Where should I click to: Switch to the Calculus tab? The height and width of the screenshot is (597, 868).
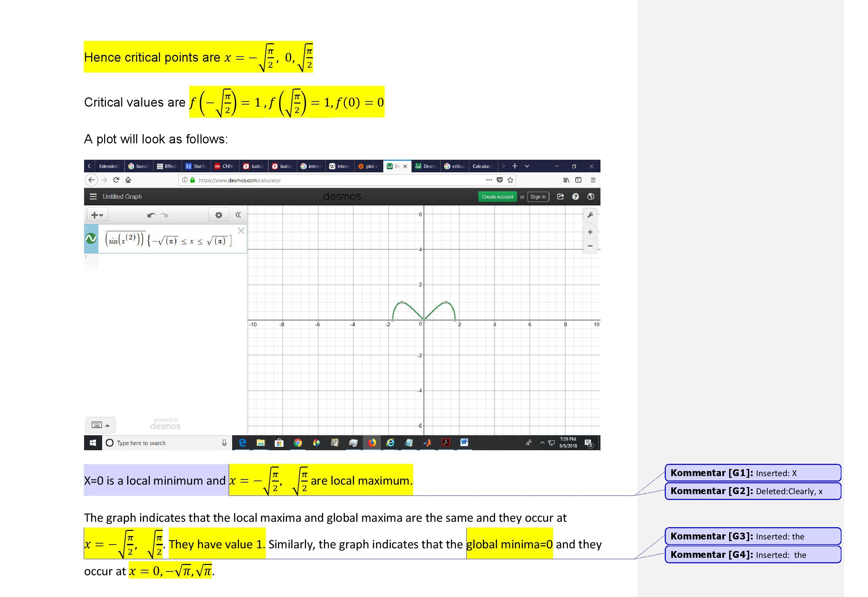pos(483,166)
